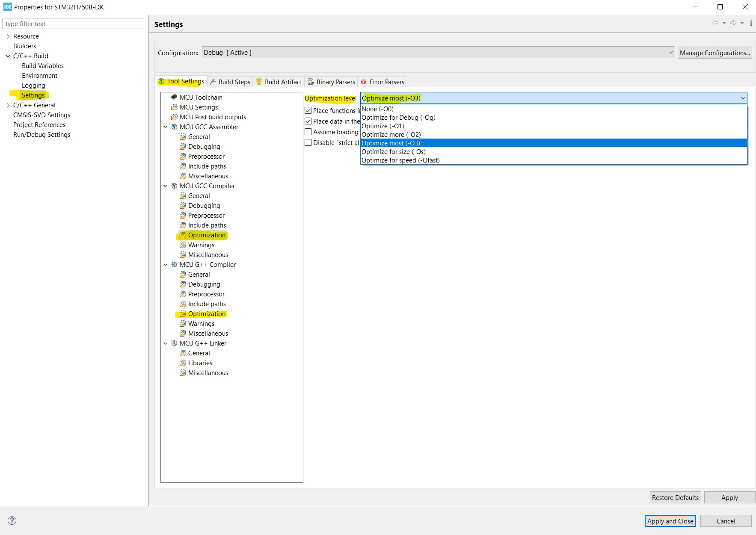Image resolution: width=756 pixels, height=535 pixels.
Task: Click the type filter text field
Action: click(73, 24)
